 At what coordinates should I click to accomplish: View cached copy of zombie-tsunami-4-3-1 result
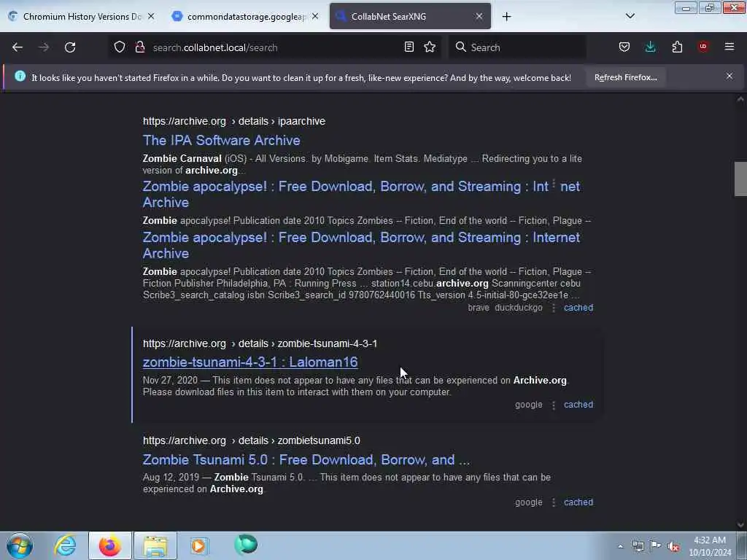[578, 405]
